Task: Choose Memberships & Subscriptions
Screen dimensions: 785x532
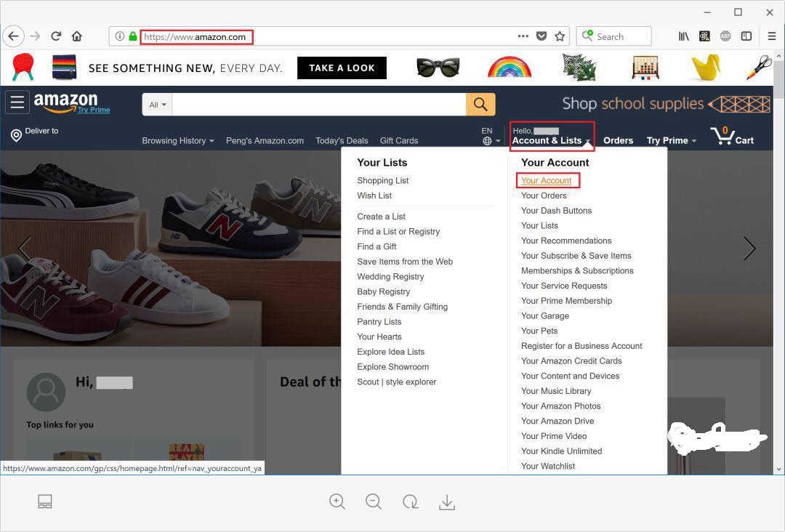Action: point(577,271)
